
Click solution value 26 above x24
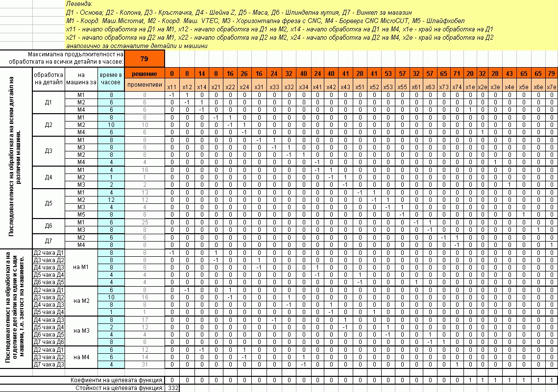point(244,73)
